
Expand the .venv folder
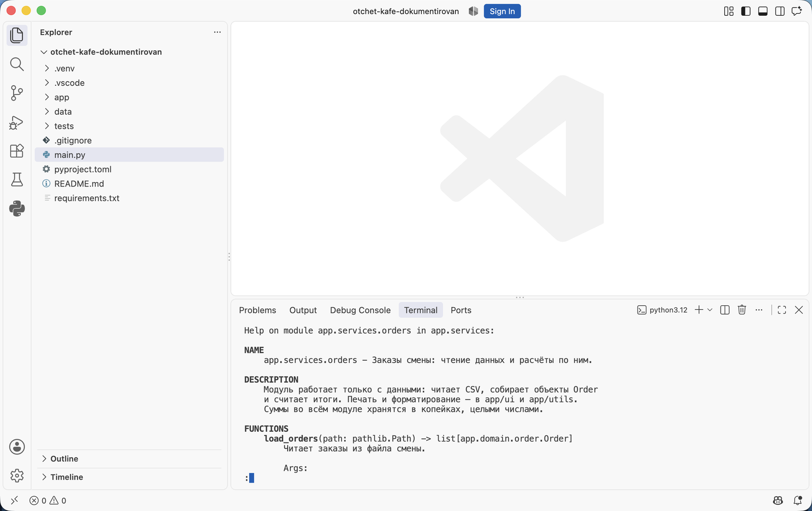[x=129, y=68]
